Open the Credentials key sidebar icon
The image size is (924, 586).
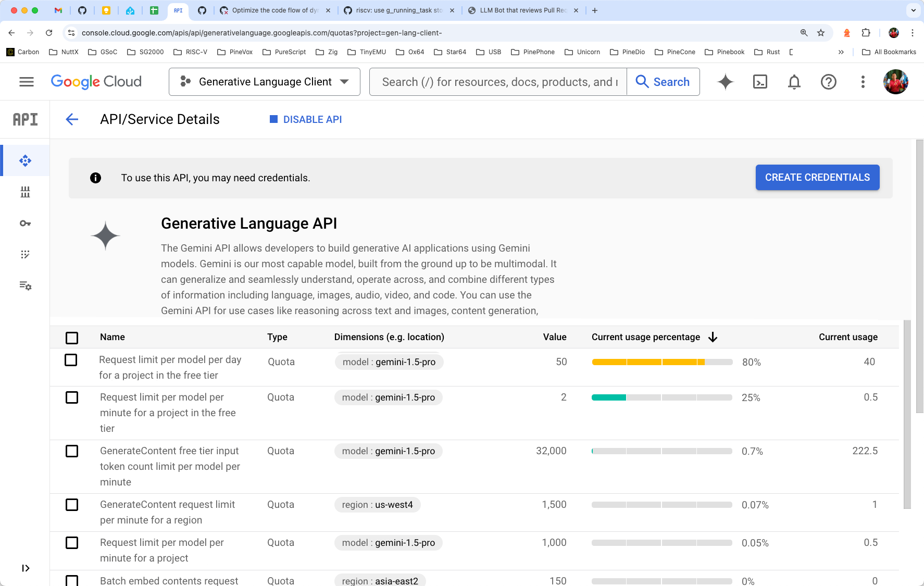(25, 223)
